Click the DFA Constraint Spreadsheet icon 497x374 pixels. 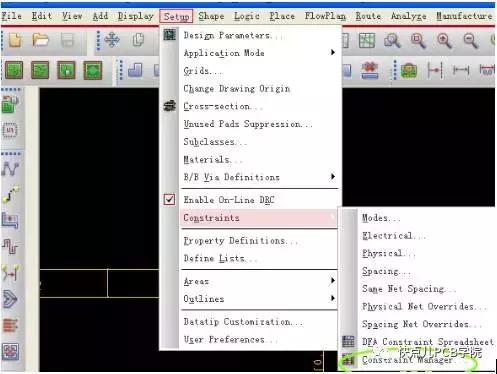click(x=348, y=341)
